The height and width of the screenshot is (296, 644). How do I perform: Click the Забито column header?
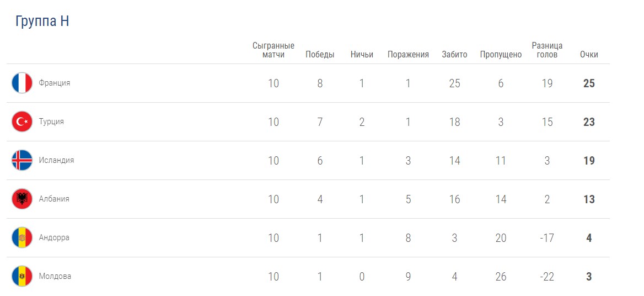(454, 55)
